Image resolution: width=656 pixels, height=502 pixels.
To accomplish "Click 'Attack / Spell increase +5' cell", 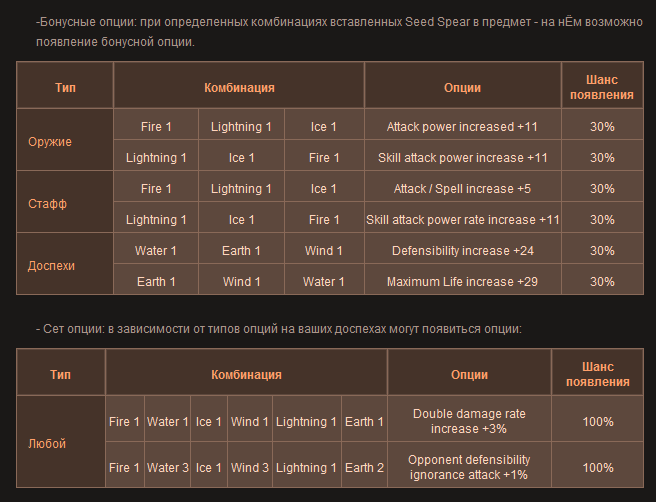I will (462, 189).
